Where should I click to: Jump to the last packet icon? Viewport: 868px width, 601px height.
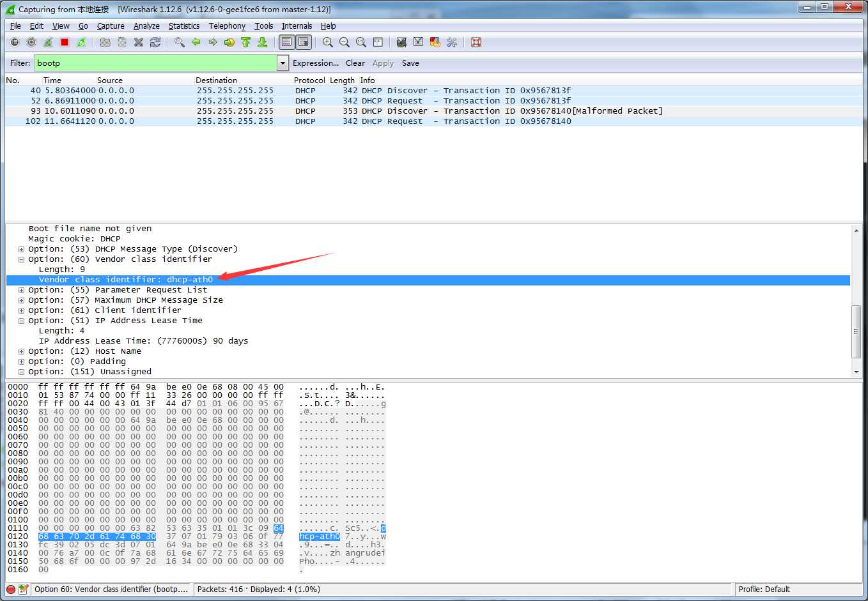[x=262, y=42]
